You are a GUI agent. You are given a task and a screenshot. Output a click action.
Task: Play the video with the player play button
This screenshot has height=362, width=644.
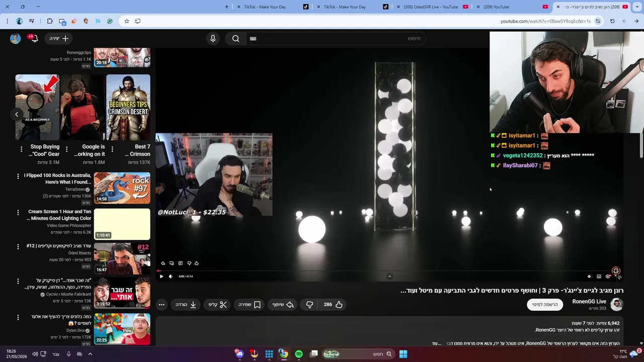[x=161, y=276]
